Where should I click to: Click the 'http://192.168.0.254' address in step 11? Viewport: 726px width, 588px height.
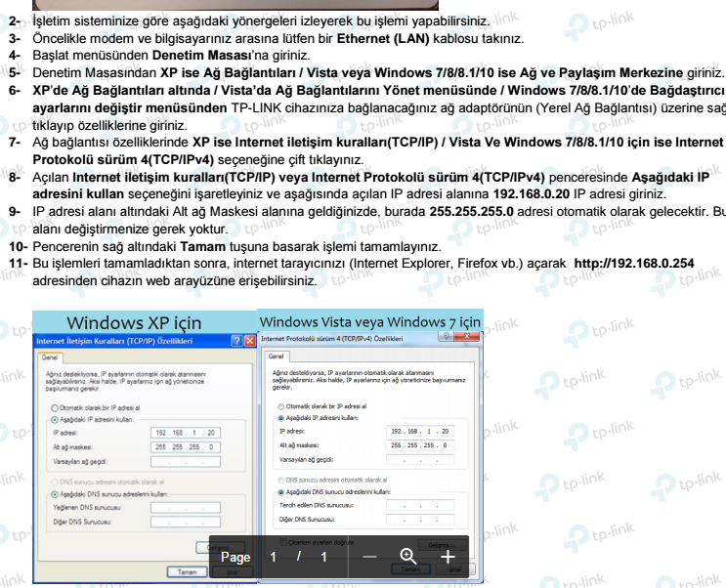[634, 264]
